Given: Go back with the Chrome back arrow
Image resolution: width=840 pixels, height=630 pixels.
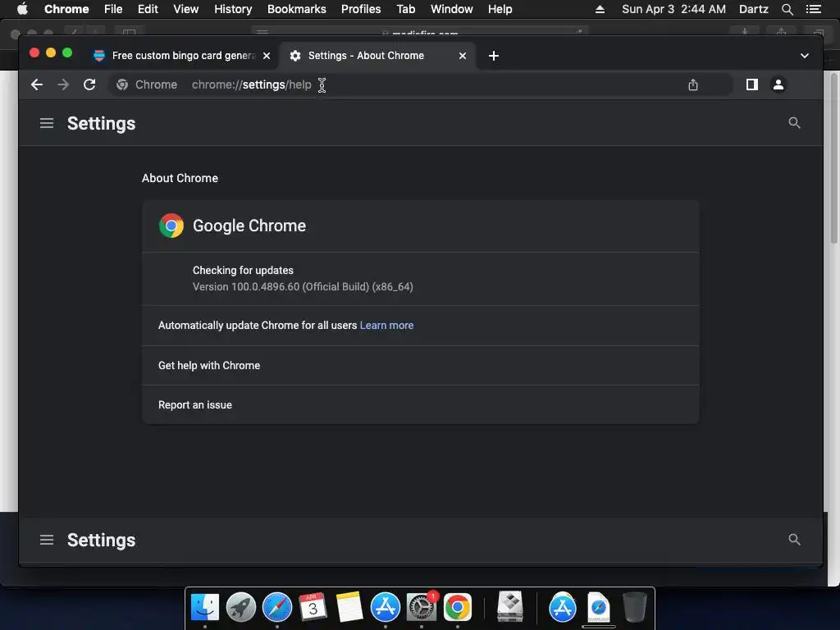Looking at the screenshot, I should pos(36,84).
